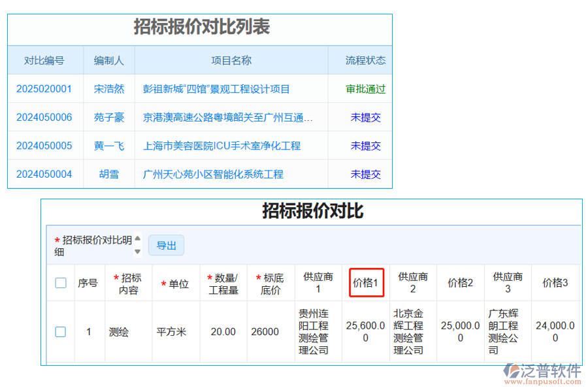588x392 pixels.
Task: Open the 上海市美容医院ICU手术室净化工程 project
Action: pos(223,146)
